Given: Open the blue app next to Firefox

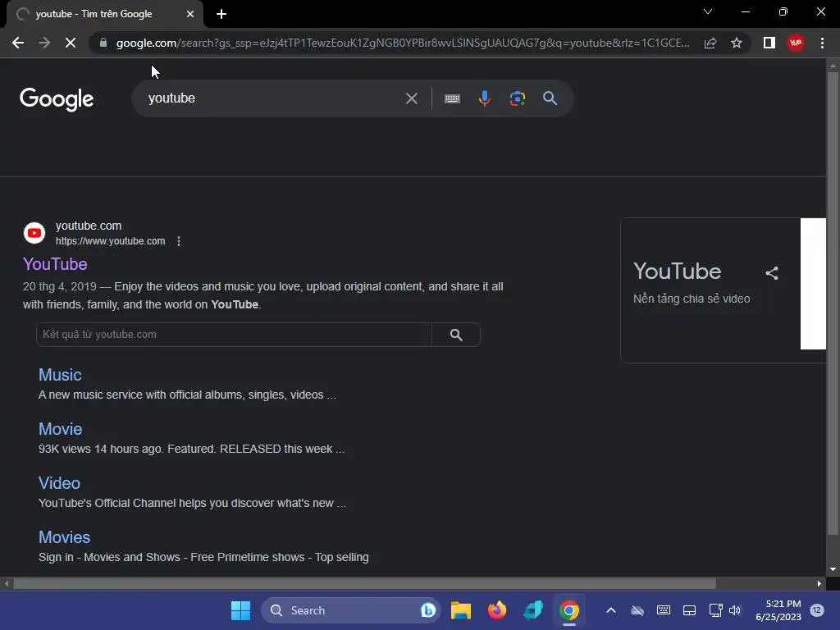Looking at the screenshot, I should click(x=533, y=610).
